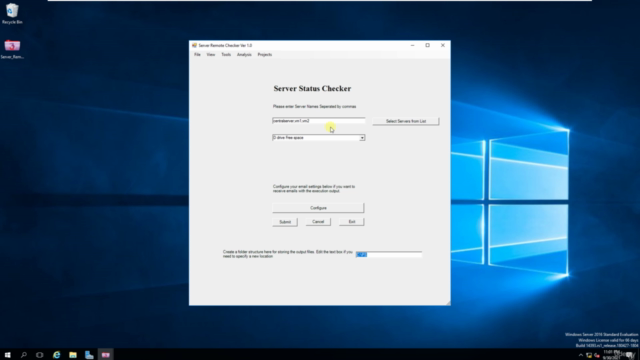This screenshot has height=360, width=640.
Task: Open Server Manager taskbar icon
Action: pyautogui.click(x=89, y=355)
